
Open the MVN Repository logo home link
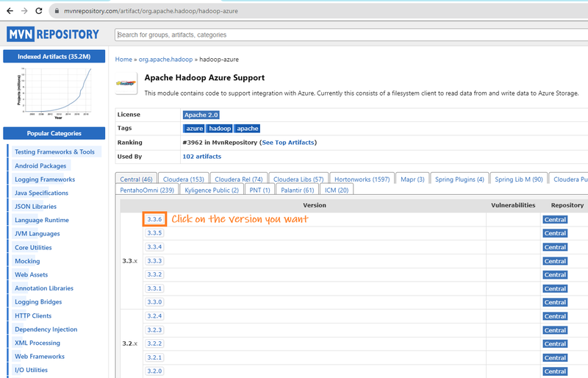pos(53,35)
